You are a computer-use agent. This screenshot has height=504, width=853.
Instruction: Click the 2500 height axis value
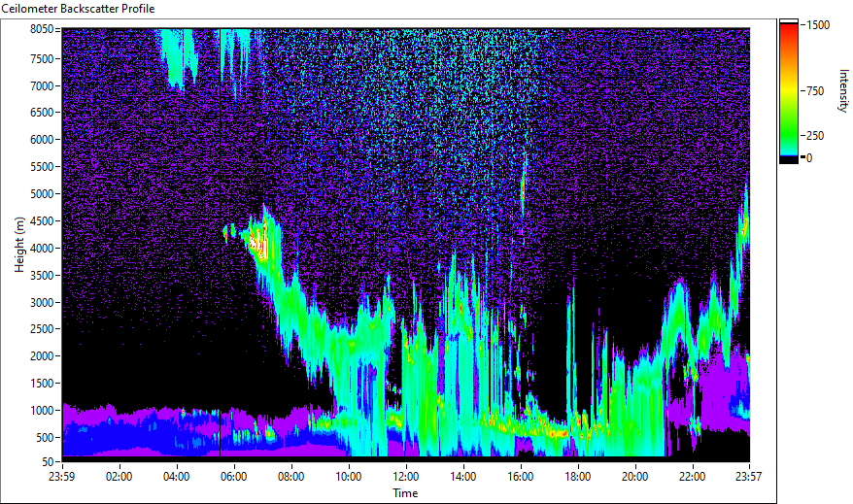click(x=42, y=329)
